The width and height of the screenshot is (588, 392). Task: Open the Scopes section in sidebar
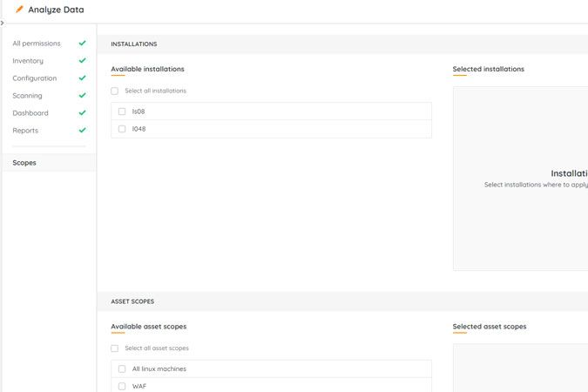tap(24, 162)
